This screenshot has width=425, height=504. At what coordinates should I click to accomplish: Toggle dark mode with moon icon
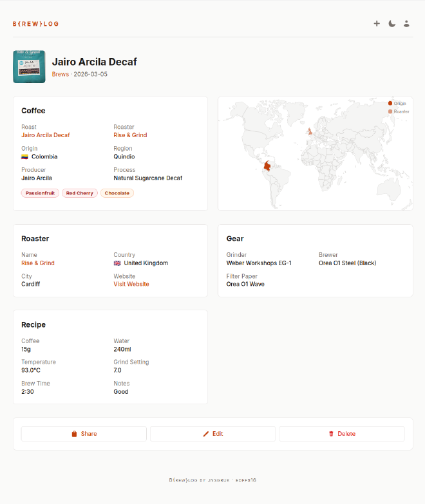tap(392, 24)
